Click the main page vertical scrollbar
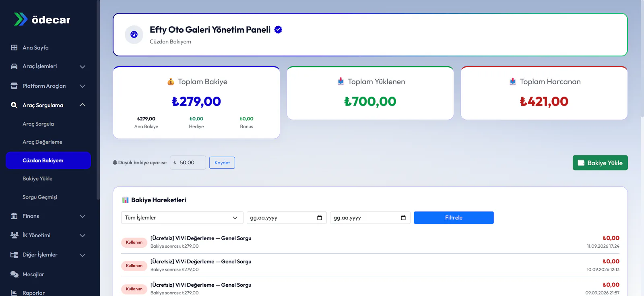644x296 pixels. click(x=642, y=58)
